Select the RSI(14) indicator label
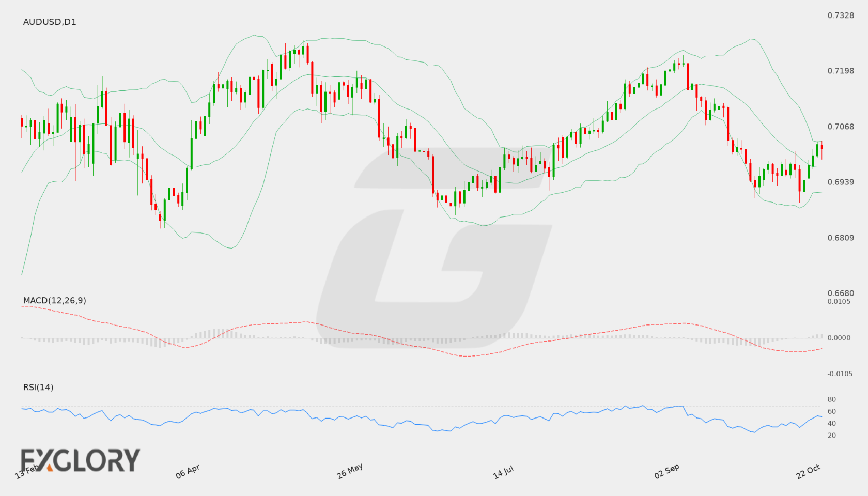The height and width of the screenshot is (496, 868). pyautogui.click(x=38, y=387)
